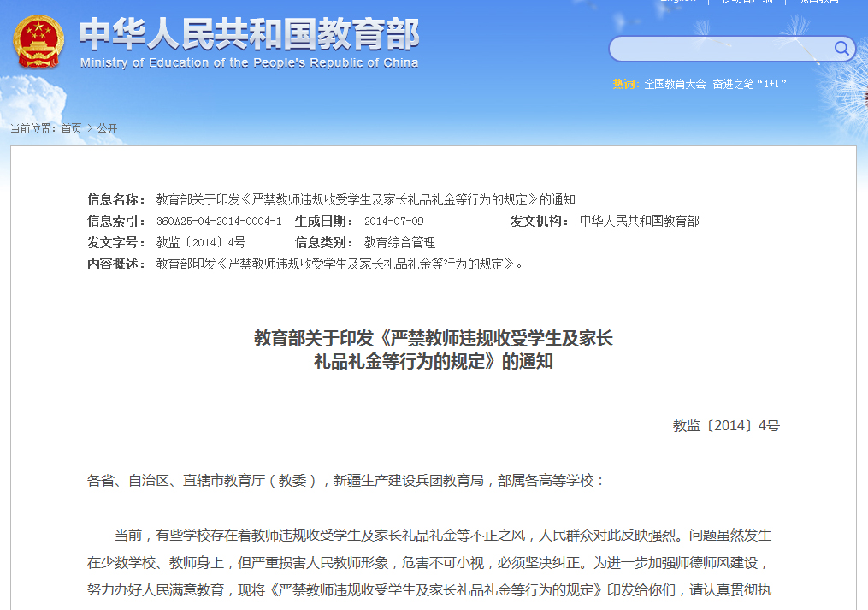Click the 当前位置 breadcrumb label

pyautogui.click(x=32, y=128)
